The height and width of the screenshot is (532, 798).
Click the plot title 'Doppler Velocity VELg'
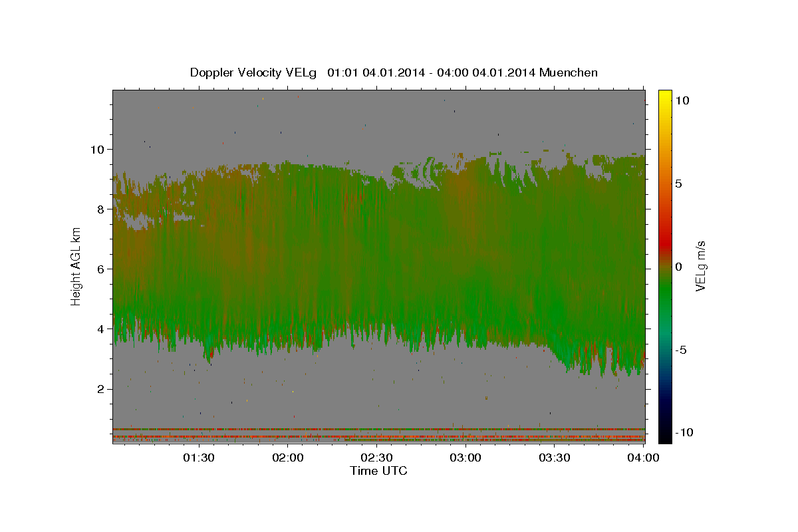pyautogui.click(x=253, y=72)
